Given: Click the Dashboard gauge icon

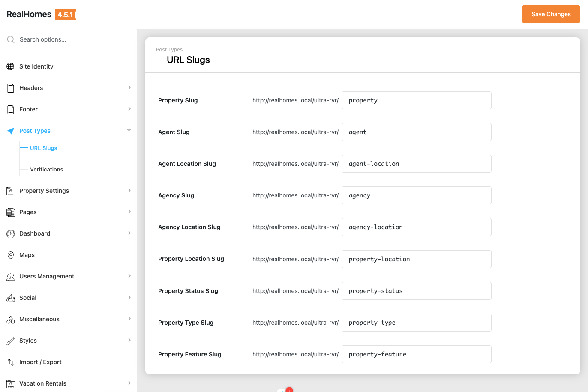Looking at the screenshot, I should pos(11,233).
